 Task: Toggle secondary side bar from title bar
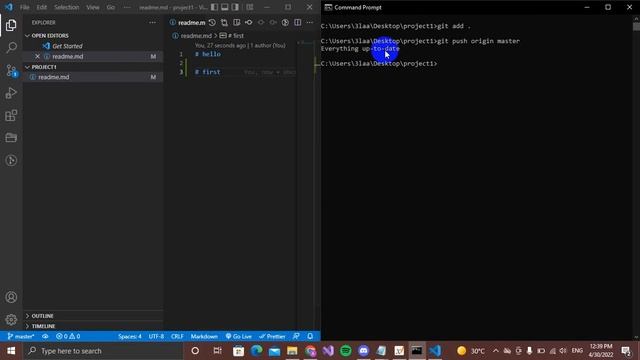point(236,7)
